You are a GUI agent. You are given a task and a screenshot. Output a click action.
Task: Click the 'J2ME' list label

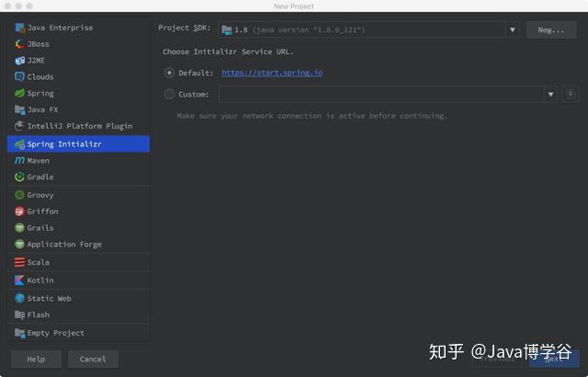(36, 61)
